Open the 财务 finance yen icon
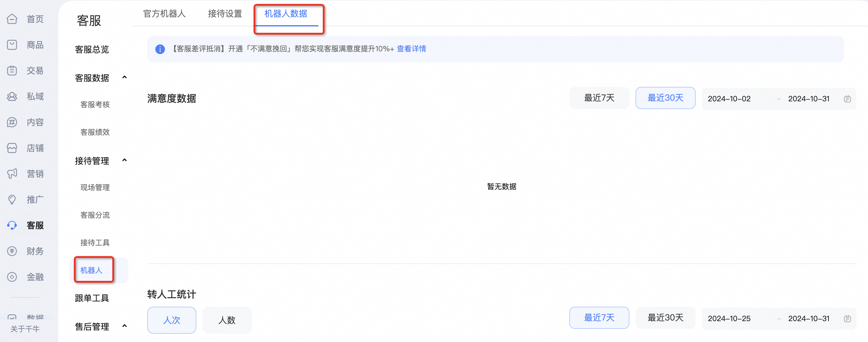Viewport: 868px width, 342px height. (x=12, y=251)
